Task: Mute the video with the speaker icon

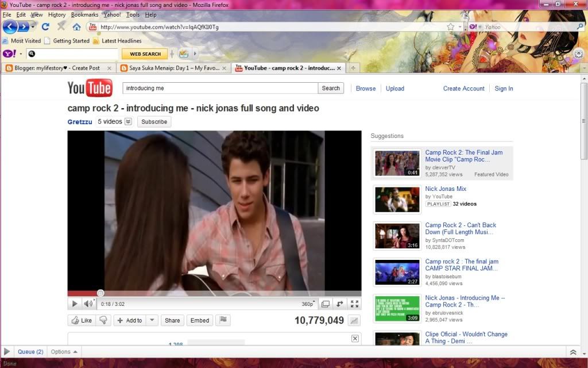Action: tap(88, 304)
